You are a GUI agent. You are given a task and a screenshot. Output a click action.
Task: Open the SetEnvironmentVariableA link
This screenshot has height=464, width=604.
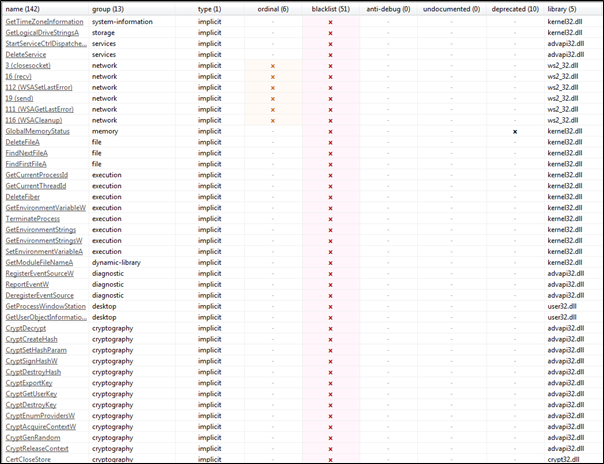pyautogui.click(x=44, y=252)
